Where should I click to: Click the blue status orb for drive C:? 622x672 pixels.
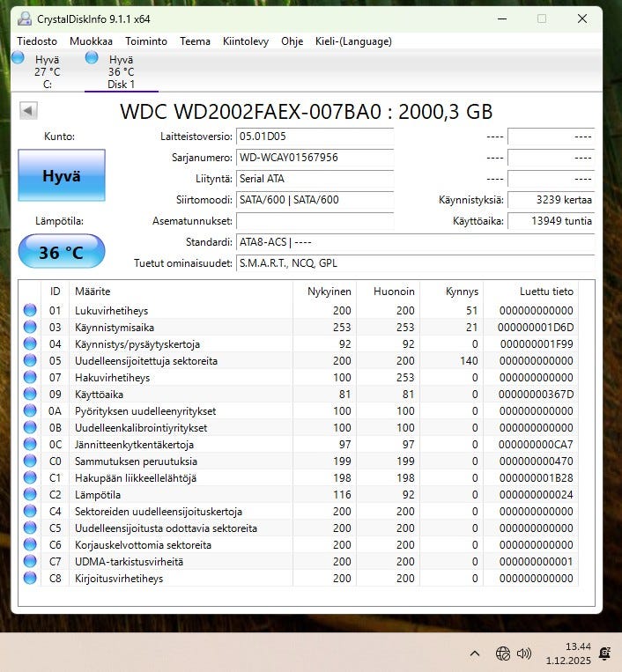pyautogui.click(x=19, y=58)
